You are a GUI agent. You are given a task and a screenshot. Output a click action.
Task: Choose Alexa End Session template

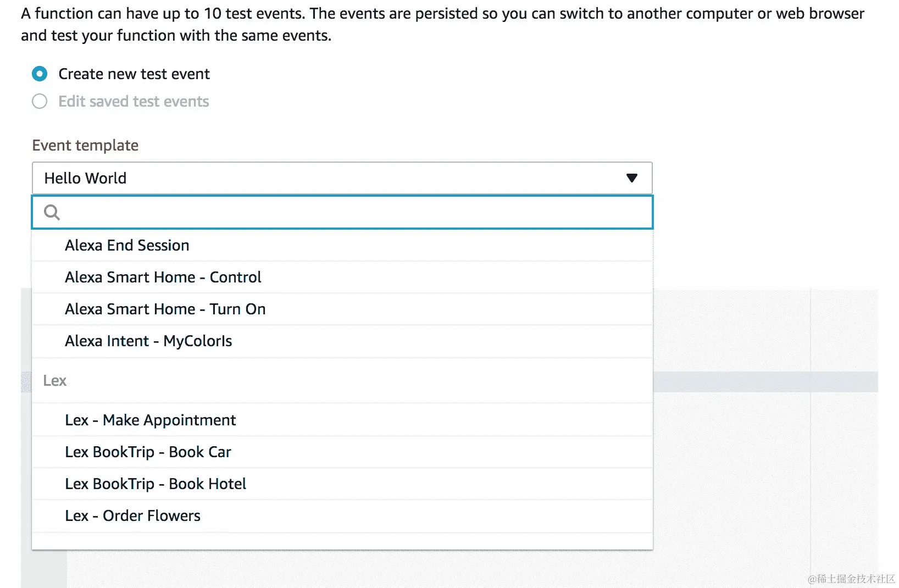point(127,245)
